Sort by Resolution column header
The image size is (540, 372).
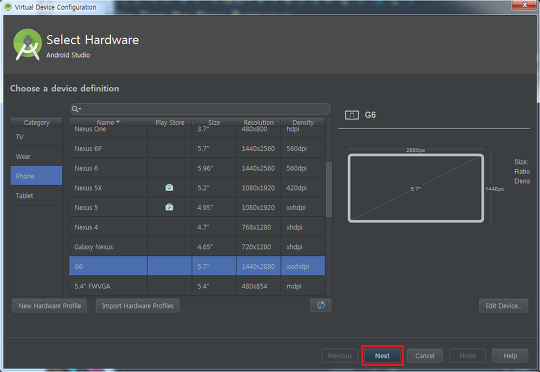pyautogui.click(x=259, y=122)
